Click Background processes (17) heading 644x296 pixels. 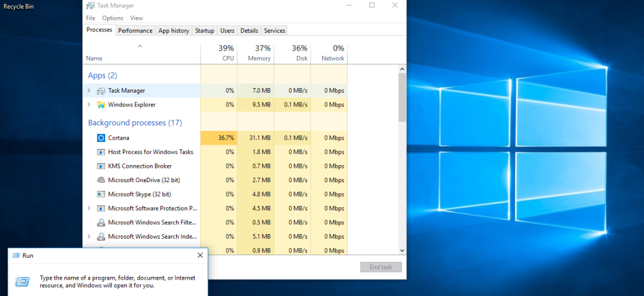(x=135, y=123)
